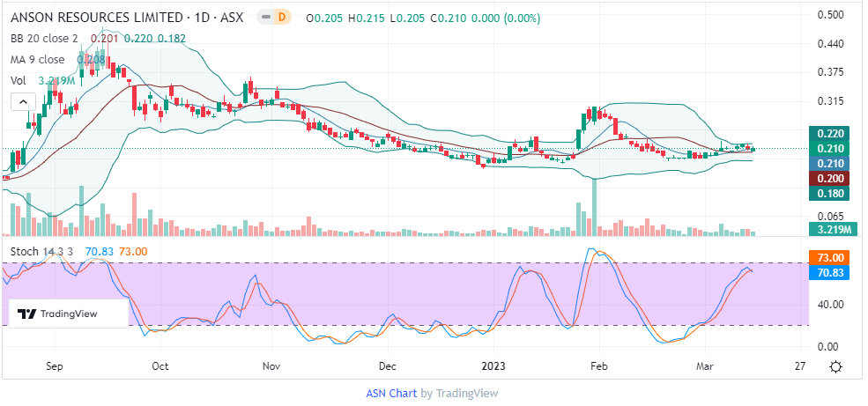Click the TradingView logo watermark
The image size is (868, 406).
click(x=59, y=314)
